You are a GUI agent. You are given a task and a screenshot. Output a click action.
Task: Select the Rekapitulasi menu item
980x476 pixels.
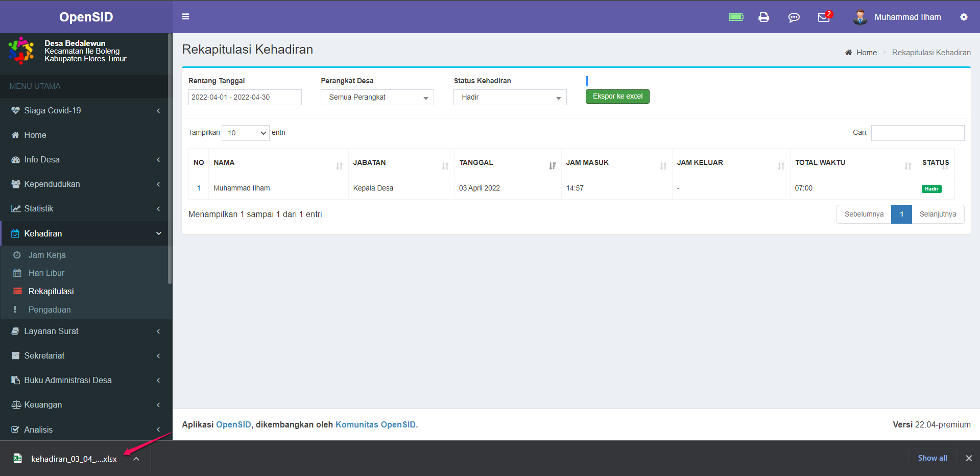coord(51,291)
